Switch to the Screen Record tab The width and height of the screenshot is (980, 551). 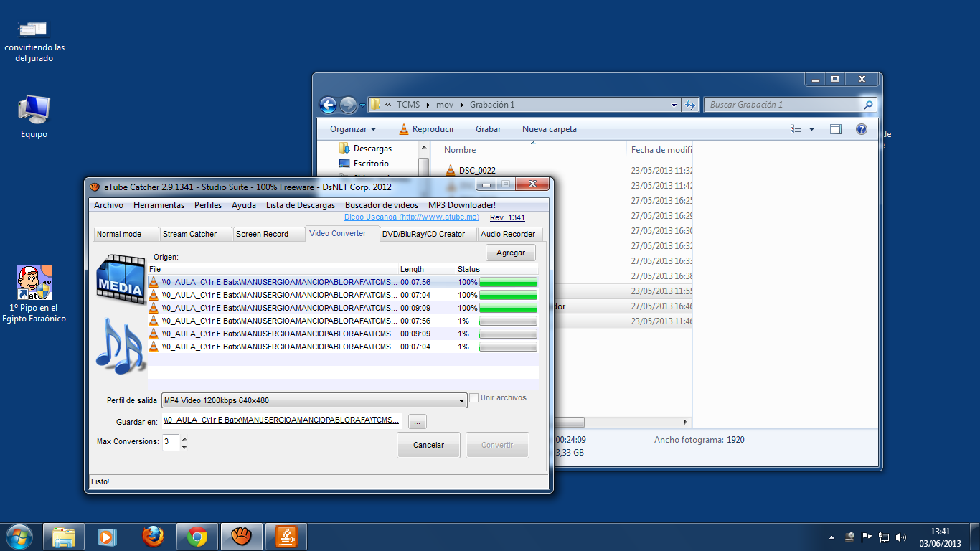(x=269, y=234)
